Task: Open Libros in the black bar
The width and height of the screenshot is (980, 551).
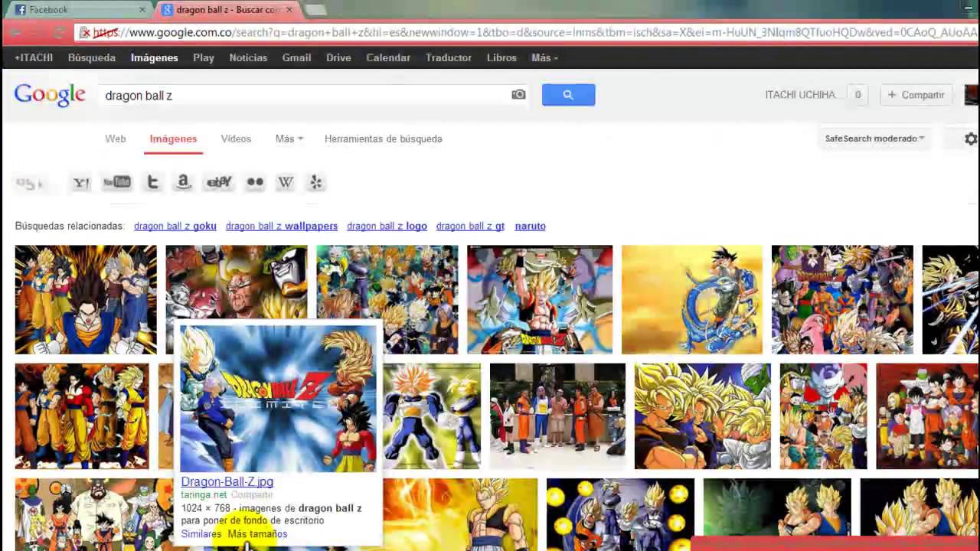Action: [501, 57]
